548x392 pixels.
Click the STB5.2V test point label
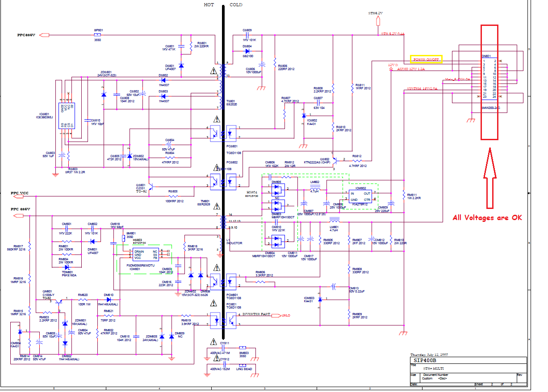(376, 13)
